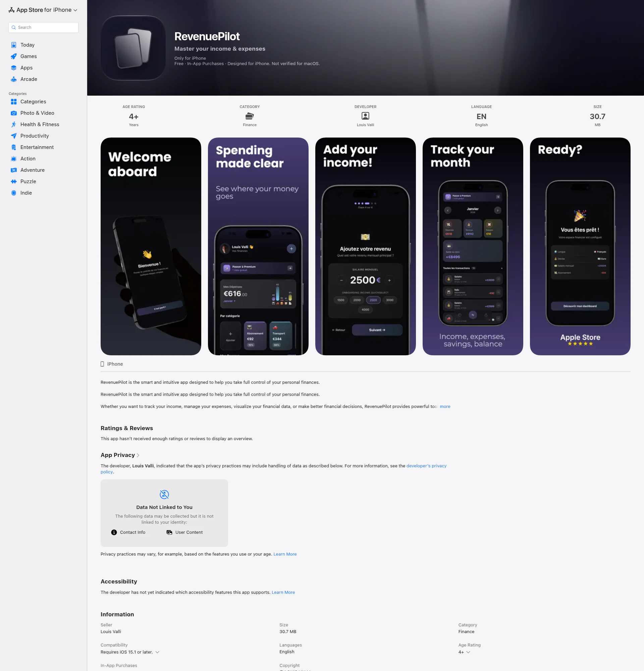Select the Photo & Video camera icon
Image resolution: width=644 pixels, height=671 pixels.
14,113
